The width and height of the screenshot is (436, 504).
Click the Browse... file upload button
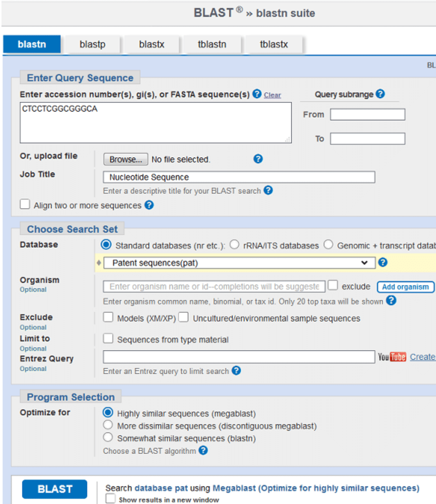[x=126, y=159]
